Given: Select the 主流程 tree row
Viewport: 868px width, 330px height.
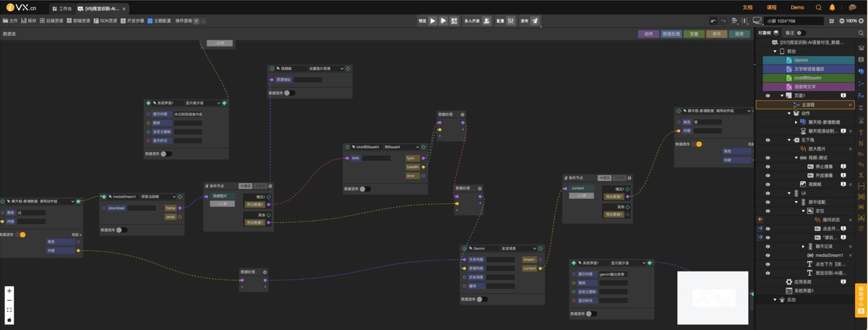Looking at the screenshot, I should coord(805,105).
